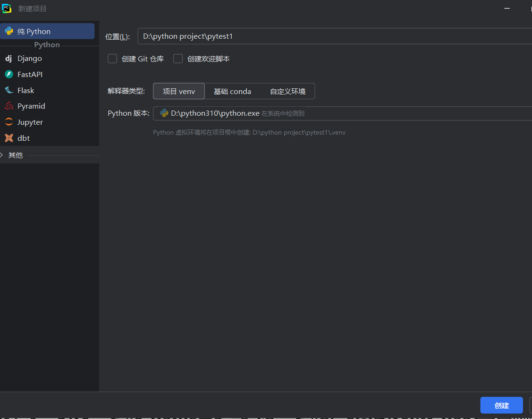Click the 解释器类型 label
This screenshot has height=419, width=532.
click(126, 91)
